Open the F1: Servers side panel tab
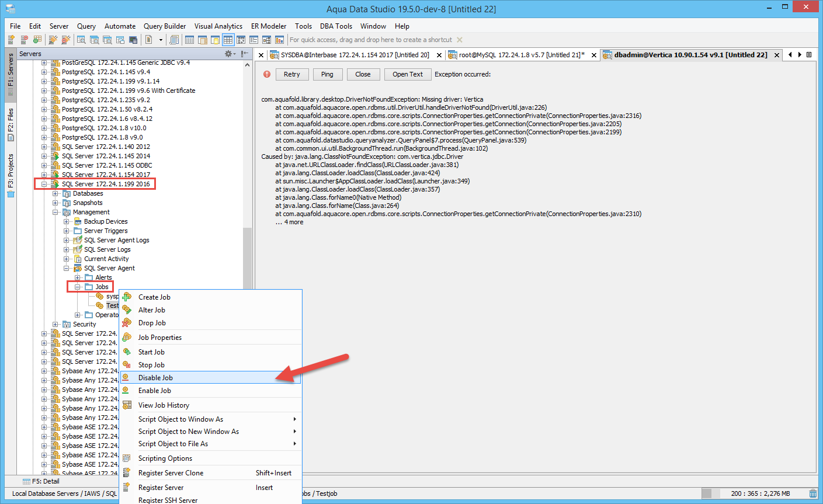 pos(11,75)
